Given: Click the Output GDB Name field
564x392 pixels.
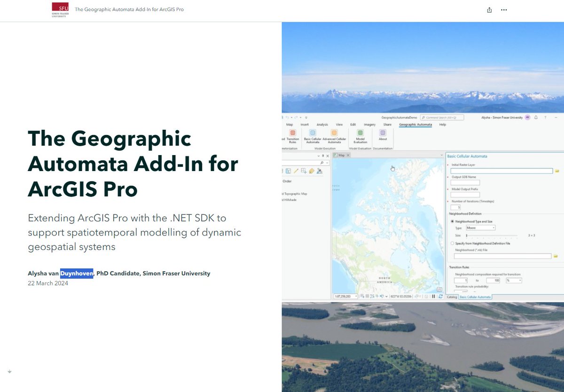Looking at the screenshot, I should pyautogui.click(x=465, y=183).
